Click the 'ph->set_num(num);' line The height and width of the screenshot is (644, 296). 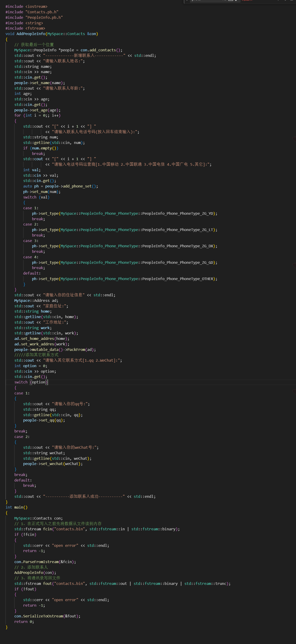click(x=42, y=192)
